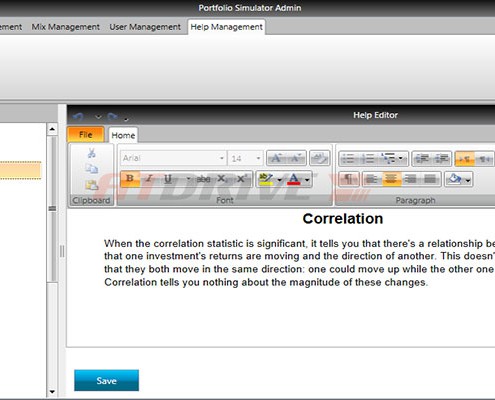Toggle Italic formatting
Image resolution: width=495 pixels, height=400 pixels.
click(x=149, y=179)
